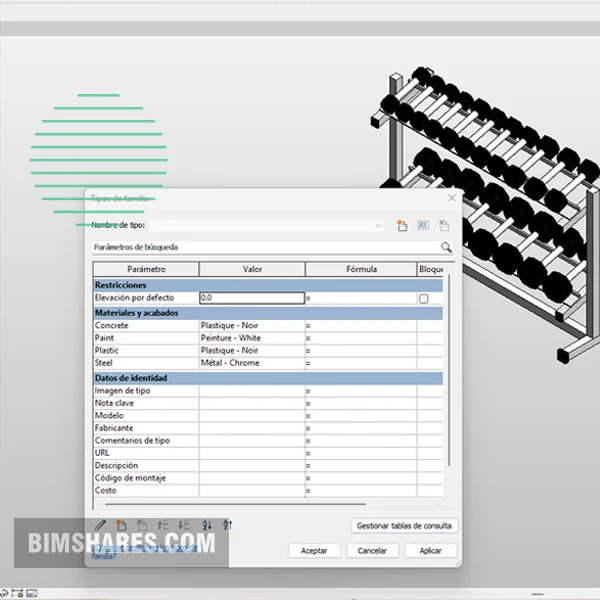The width and height of the screenshot is (600, 600).
Task: Click the new family type icon
Action: pos(402,226)
